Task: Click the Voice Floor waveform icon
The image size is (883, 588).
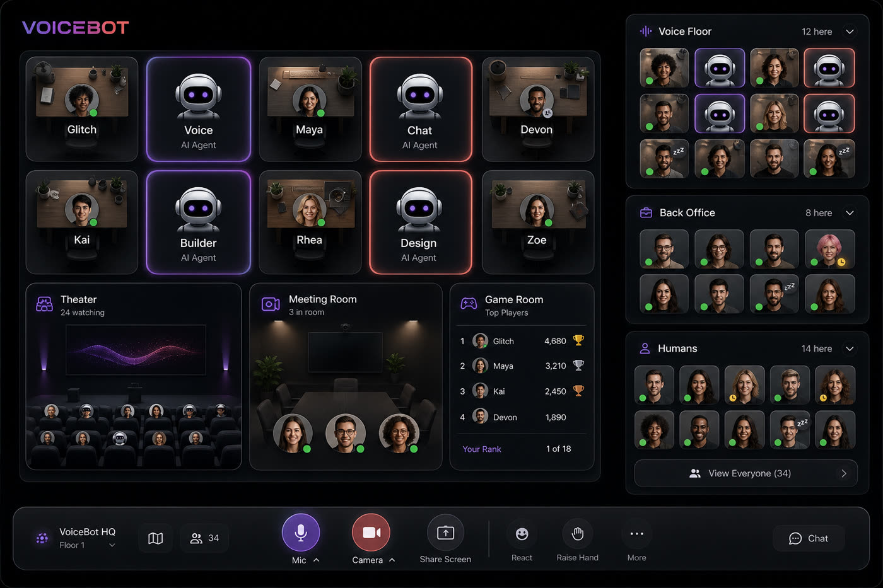Action: tap(646, 31)
